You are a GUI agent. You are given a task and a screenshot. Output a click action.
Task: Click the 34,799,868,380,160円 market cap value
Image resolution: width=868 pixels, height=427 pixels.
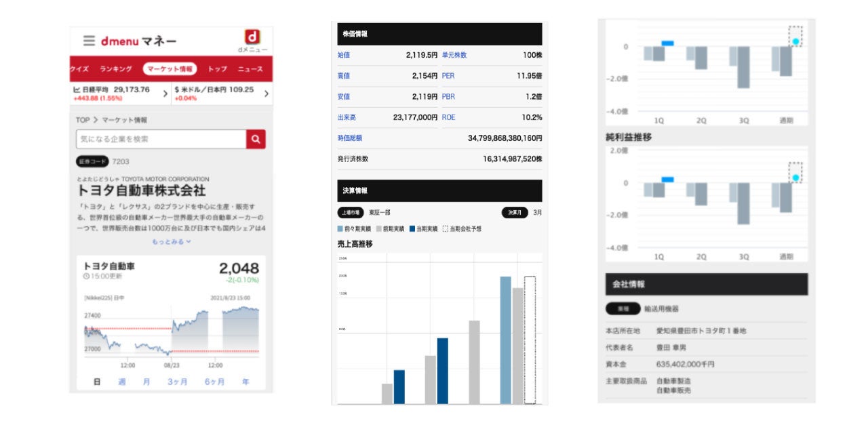(x=505, y=138)
